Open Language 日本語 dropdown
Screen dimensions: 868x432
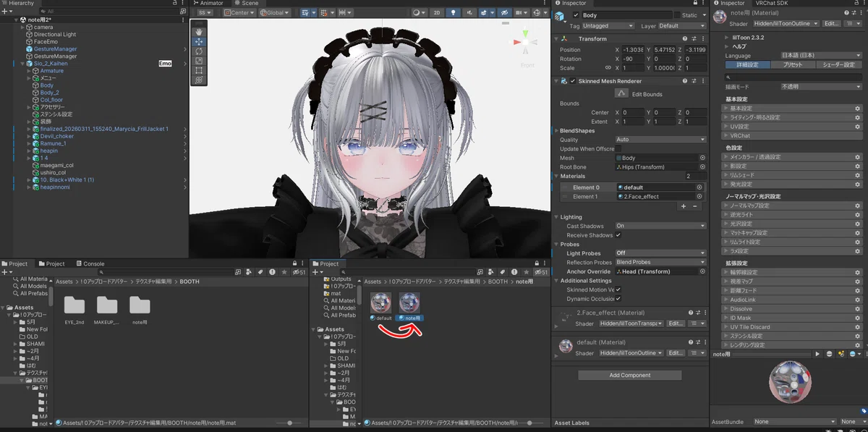[x=821, y=56]
